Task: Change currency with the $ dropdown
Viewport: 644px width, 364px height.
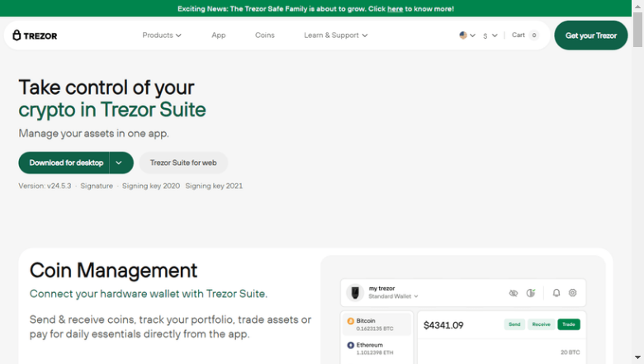Action: pos(490,35)
